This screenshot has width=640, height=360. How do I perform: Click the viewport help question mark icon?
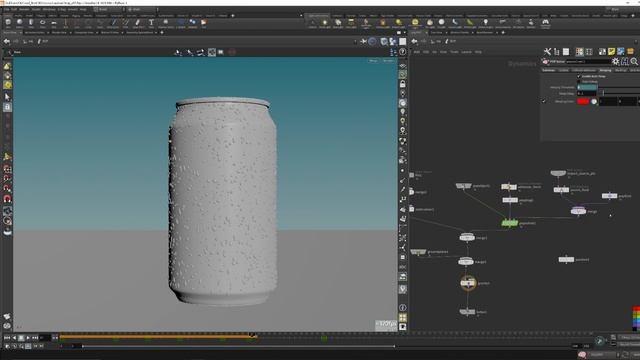(x=402, y=52)
